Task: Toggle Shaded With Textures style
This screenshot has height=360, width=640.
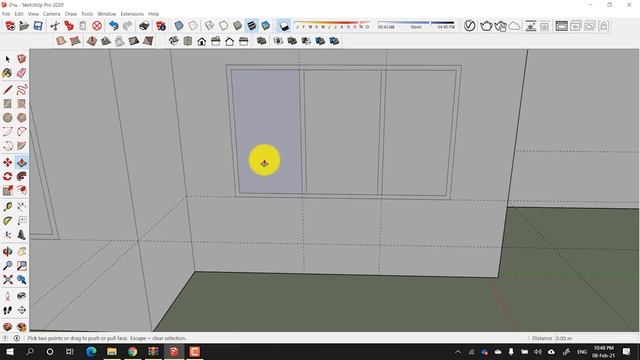Action: pyautogui.click(x=251, y=26)
